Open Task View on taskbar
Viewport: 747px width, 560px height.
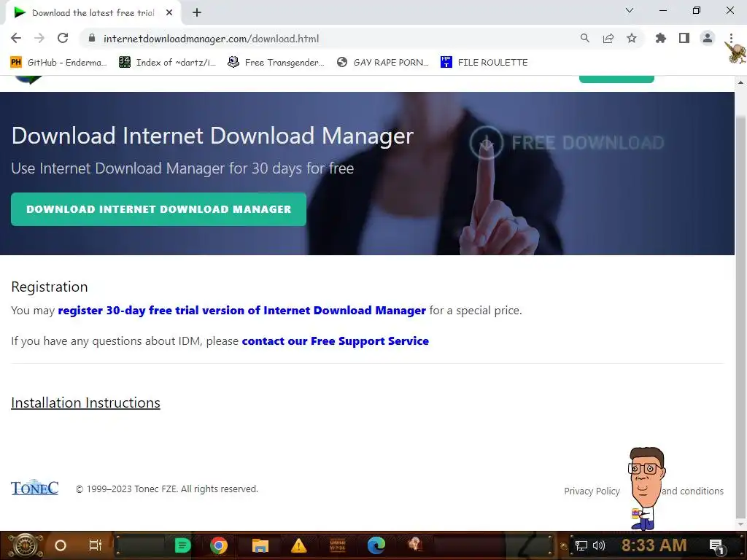[x=96, y=545]
